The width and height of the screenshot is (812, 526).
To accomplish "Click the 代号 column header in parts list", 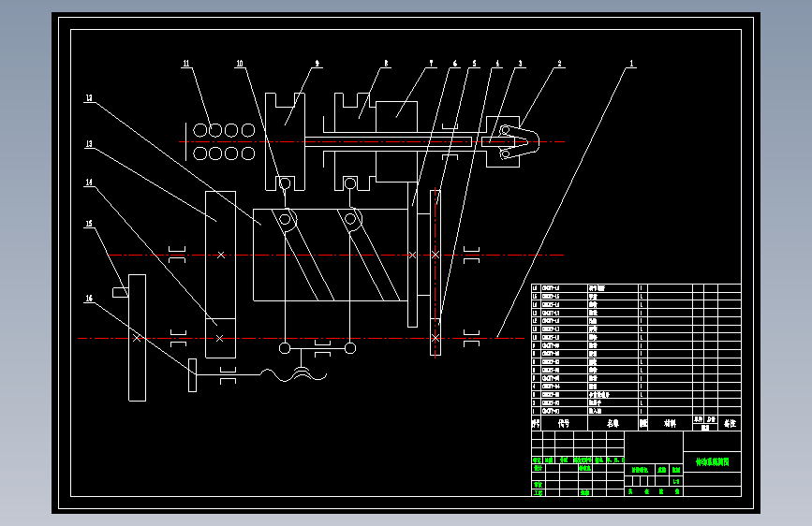I will (x=564, y=423).
